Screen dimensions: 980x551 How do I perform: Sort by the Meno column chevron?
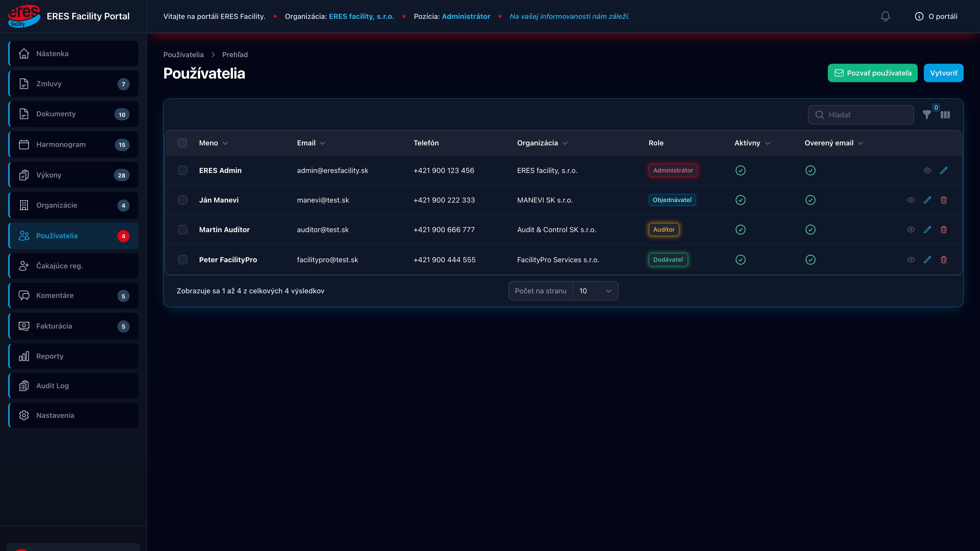pyautogui.click(x=225, y=143)
